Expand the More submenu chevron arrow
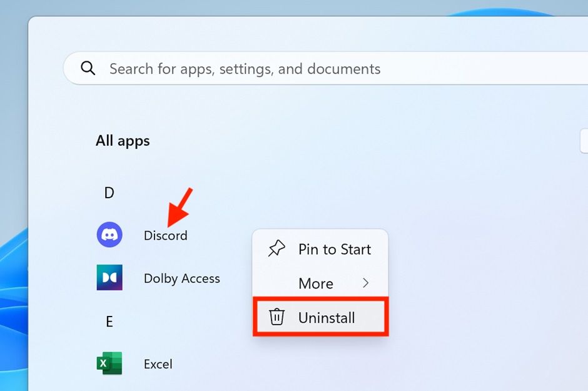The width and height of the screenshot is (588, 391). point(366,283)
